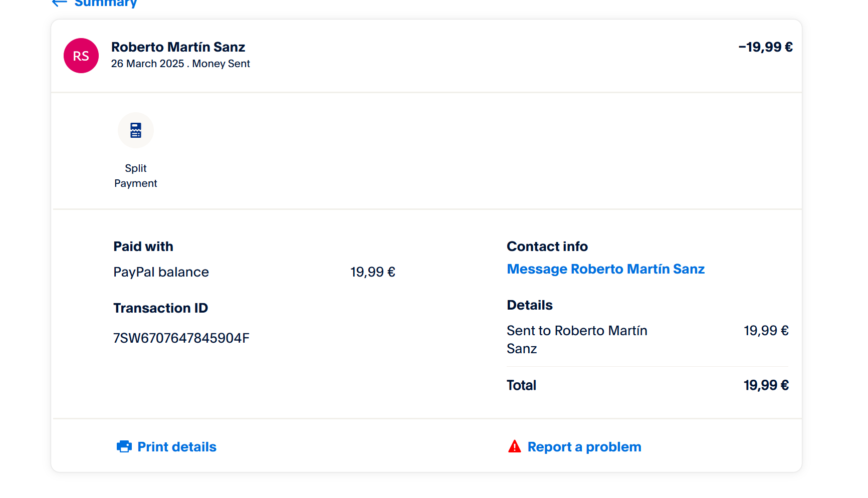The height and width of the screenshot is (498, 868).
Task: Click the printer icon
Action: (124, 446)
